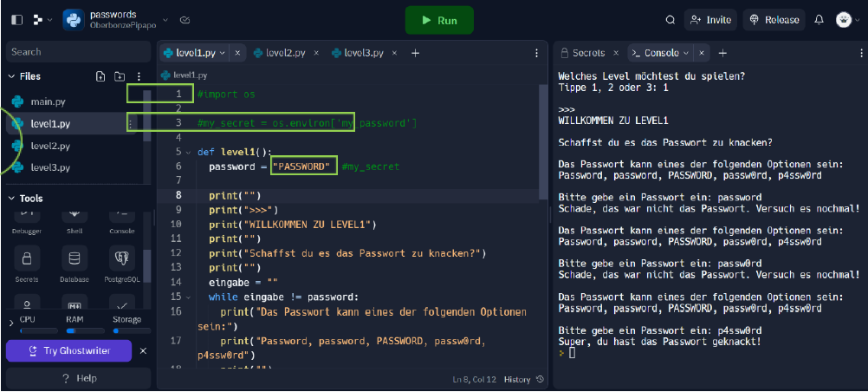Collapse the Files section
Viewport: 868px width, 392px height.
tap(11, 76)
